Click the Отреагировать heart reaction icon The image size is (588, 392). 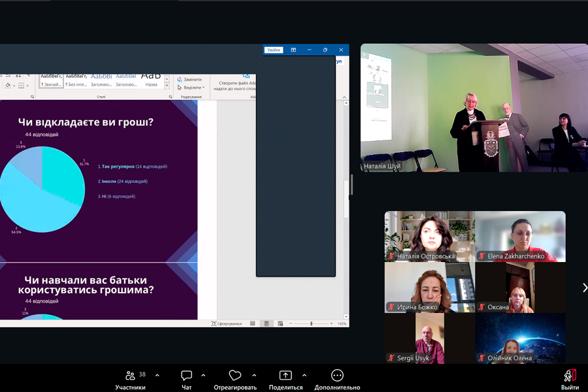coord(235,376)
